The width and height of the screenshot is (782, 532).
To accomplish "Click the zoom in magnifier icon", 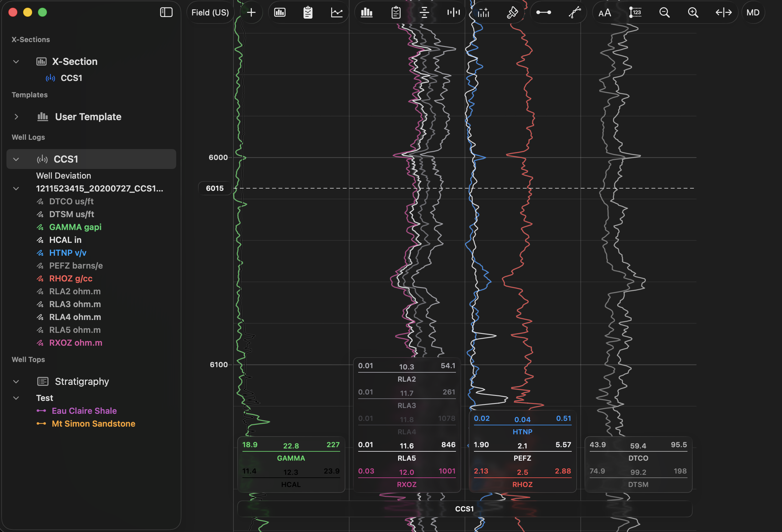I will [693, 13].
